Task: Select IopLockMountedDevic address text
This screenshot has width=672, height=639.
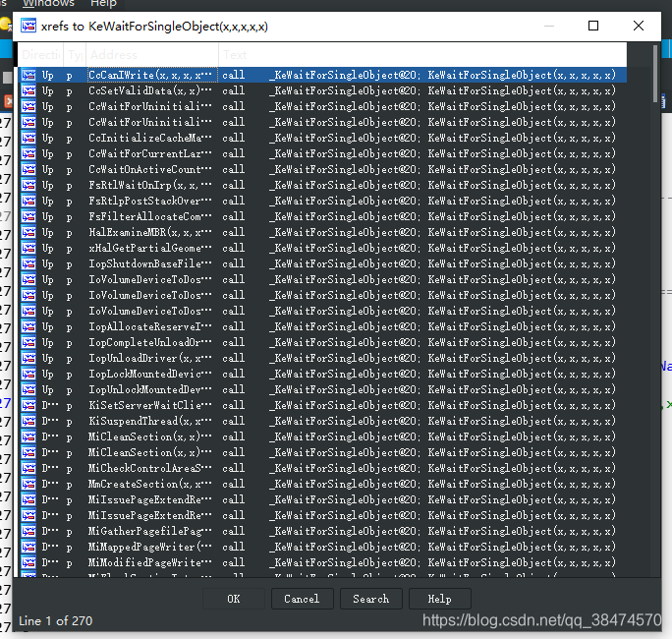Action: coord(150,374)
